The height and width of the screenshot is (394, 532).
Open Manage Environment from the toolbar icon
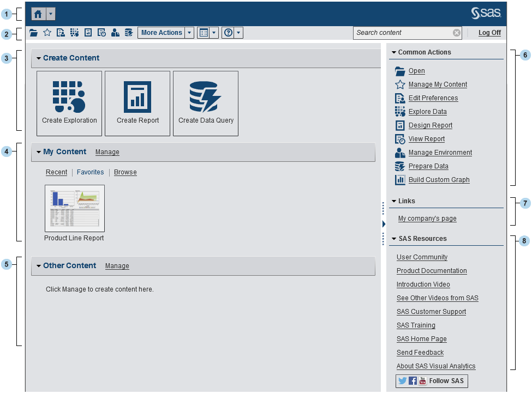(x=115, y=32)
